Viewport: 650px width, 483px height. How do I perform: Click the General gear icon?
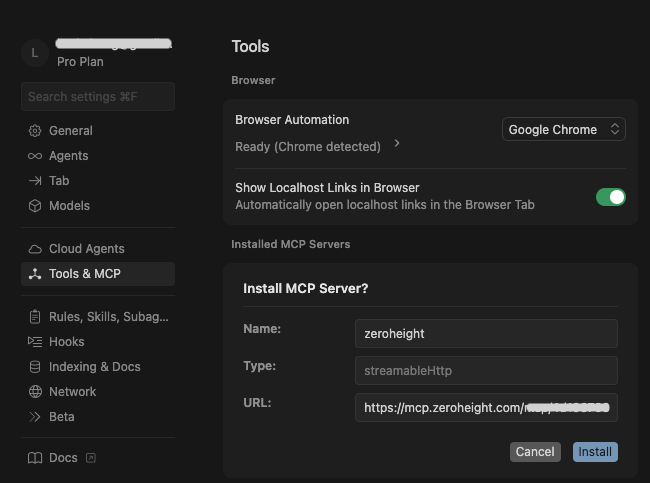point(35,131)
